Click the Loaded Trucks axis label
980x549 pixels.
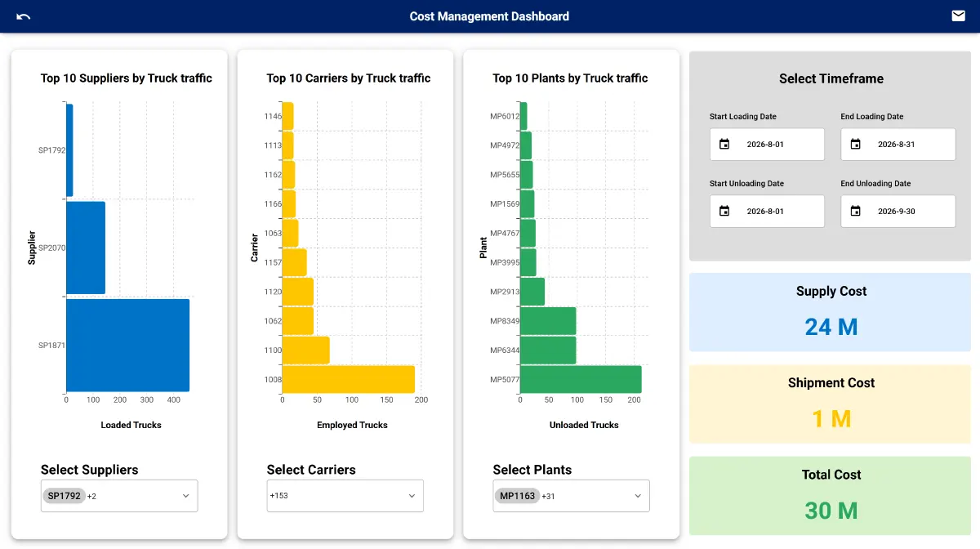point(131,425)
